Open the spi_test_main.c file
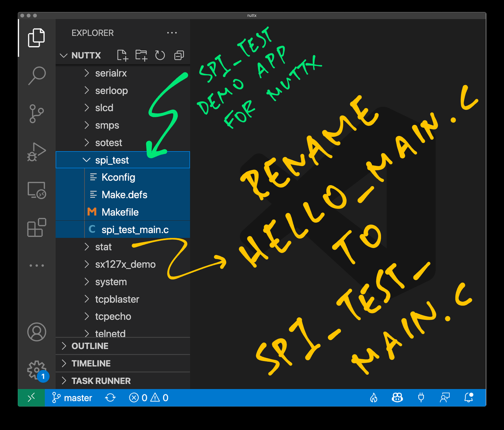This screenshot has width=504, height=430. pyautogui.click(x=135, y=230)
